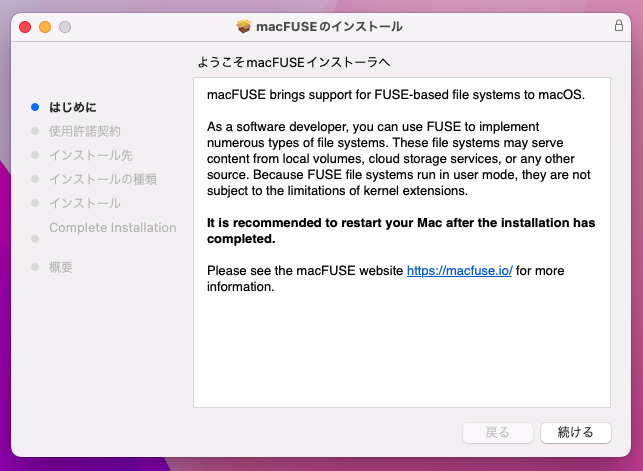Select the はじめに step in the sidebar

pos(73,107)
